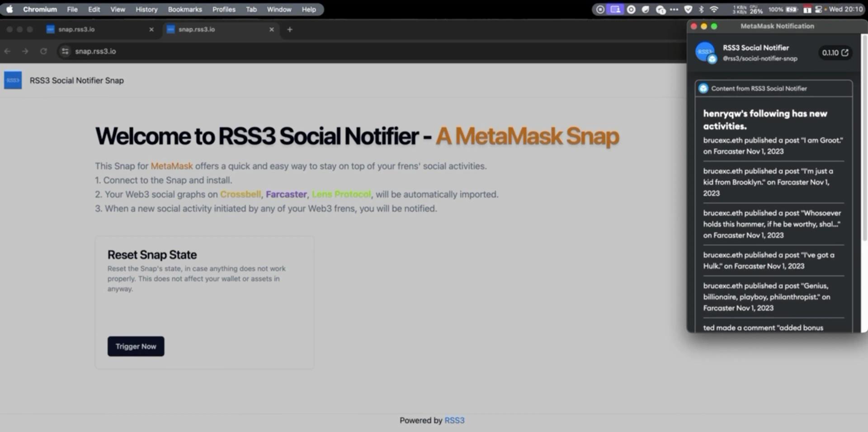
Task: Open the Farcaster link
Action: 286,194
